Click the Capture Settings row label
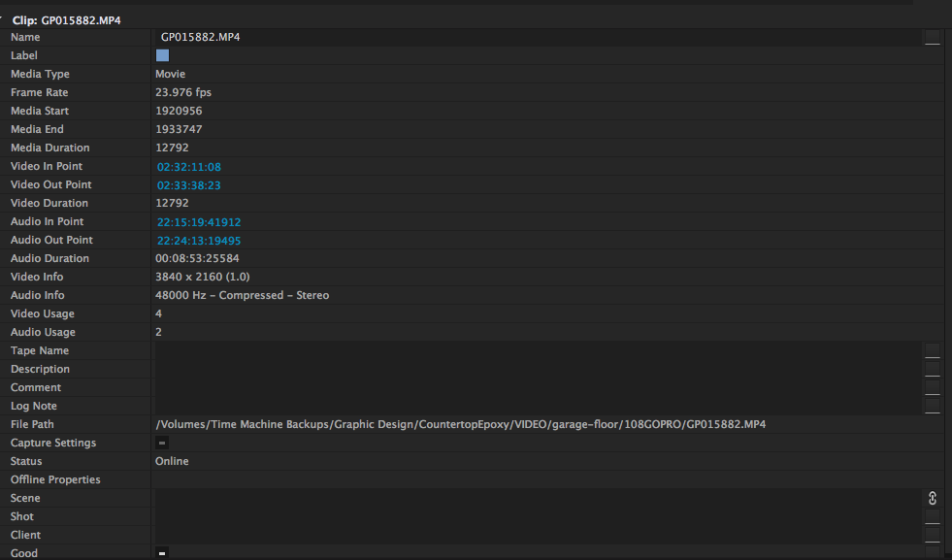The width and height of the screenshot is (952, 560). click(53, 443)
